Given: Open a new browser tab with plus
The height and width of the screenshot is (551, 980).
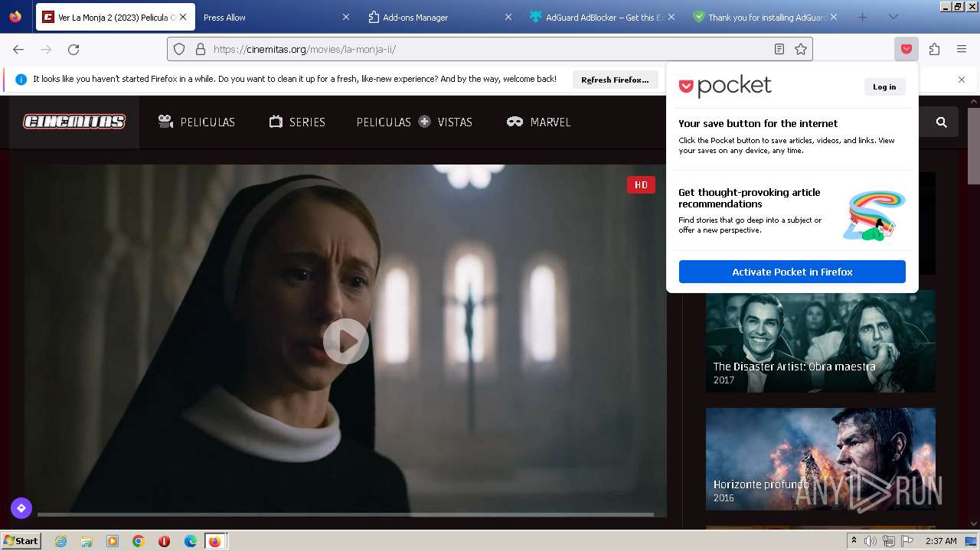Looking at the screenshot, I should pyautogui.click(x=862, y=17).
